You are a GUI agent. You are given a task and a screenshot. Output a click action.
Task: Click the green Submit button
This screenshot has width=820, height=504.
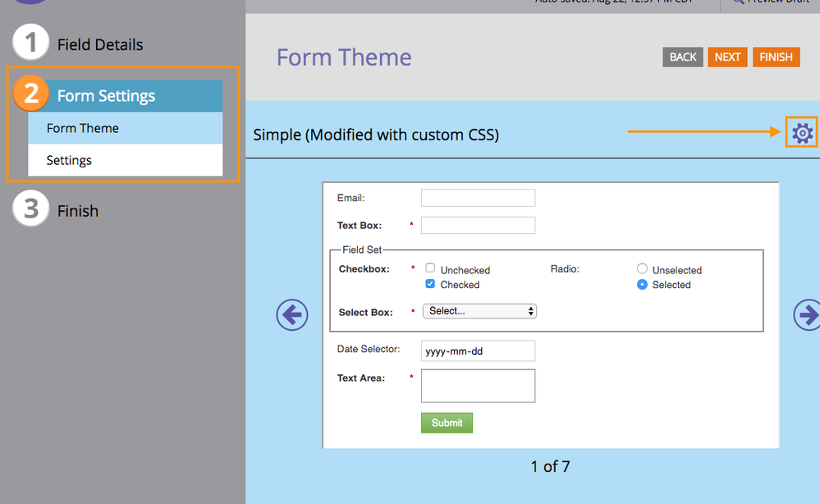coord(447,423)
